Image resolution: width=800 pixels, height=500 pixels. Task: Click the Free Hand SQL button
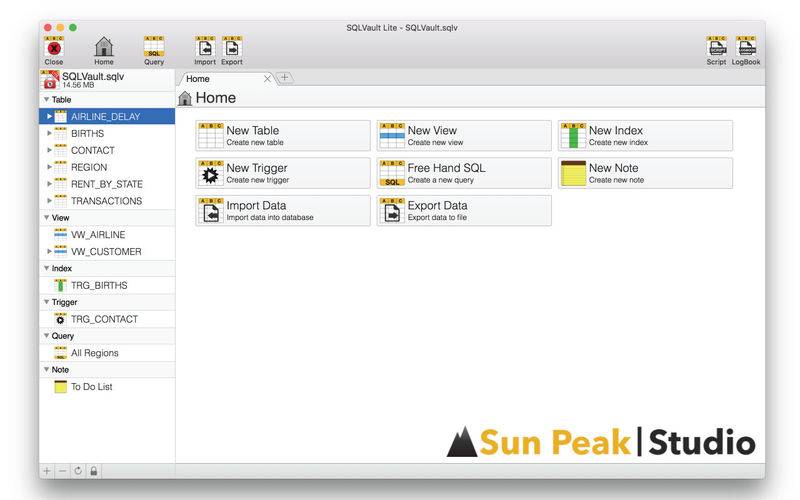(x=463, y=173)
